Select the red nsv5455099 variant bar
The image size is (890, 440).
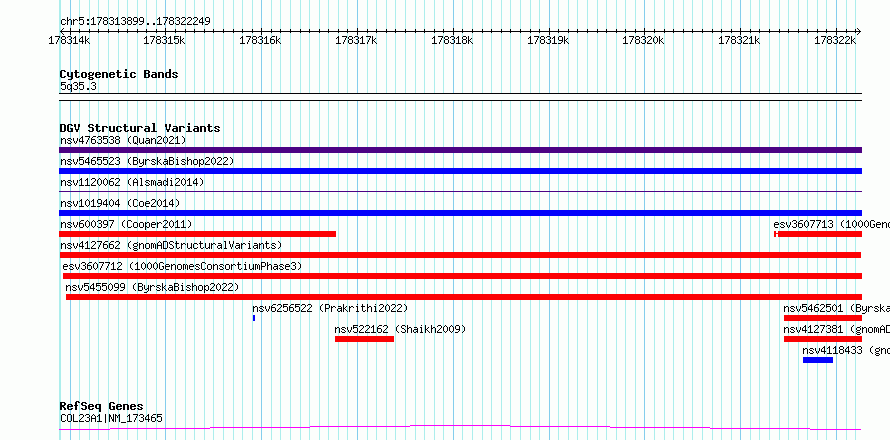click(464, 297)
